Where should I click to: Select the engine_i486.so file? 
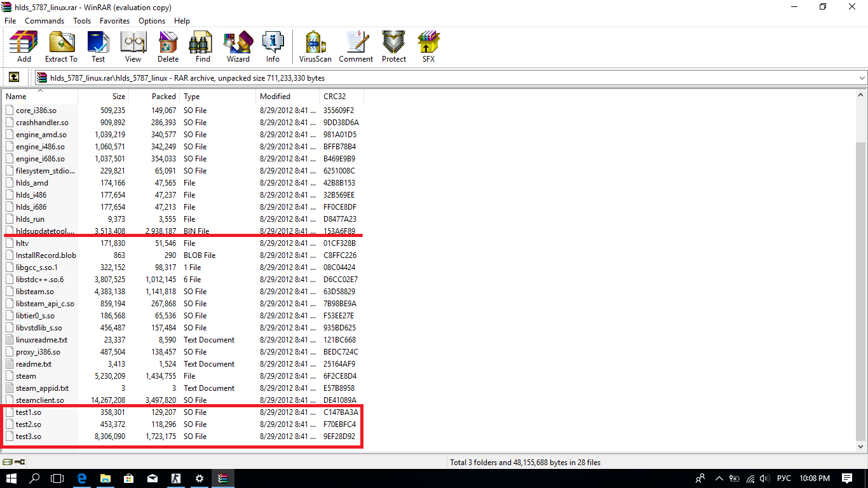40,147
